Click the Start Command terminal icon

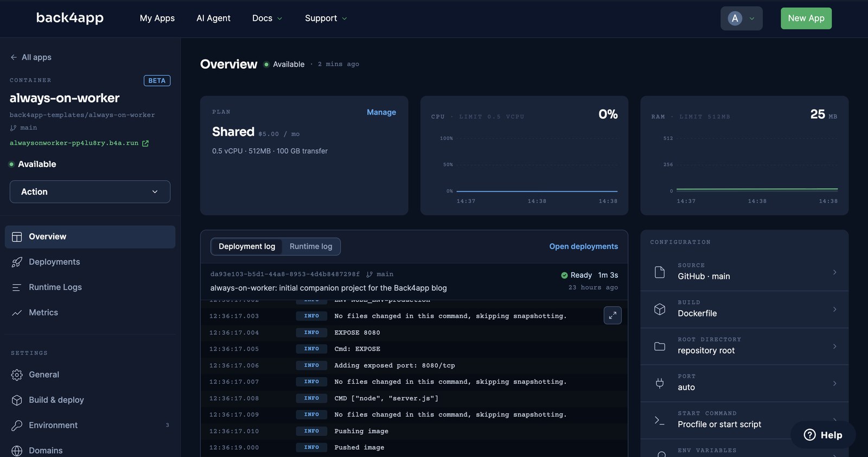click(660, 420)
